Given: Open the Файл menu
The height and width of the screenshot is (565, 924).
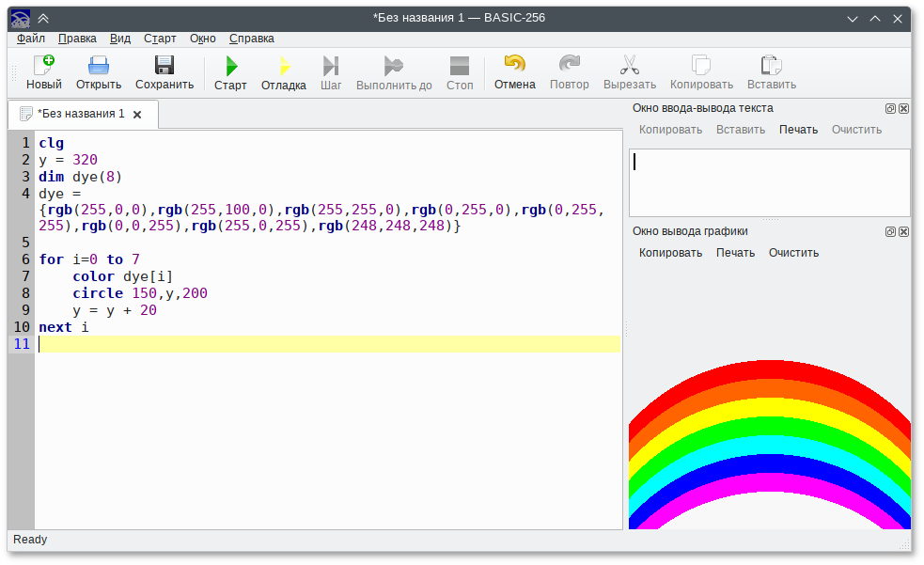Looking at the screenshot, I should pos(31,39).
